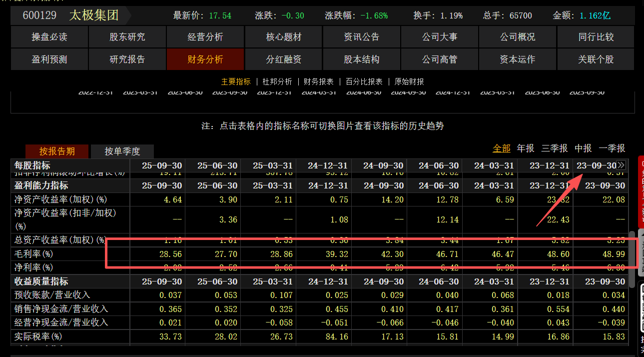Viewport: 644px width, 357px height.
Task: Open the 杜邦分析 link
Action: (x=277, y=81)
